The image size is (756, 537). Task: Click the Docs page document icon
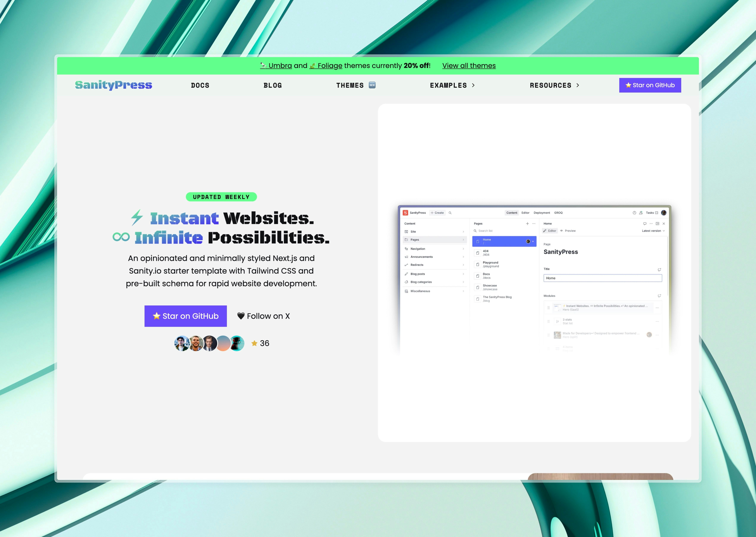pyautogui.click(x=477, y=276)
